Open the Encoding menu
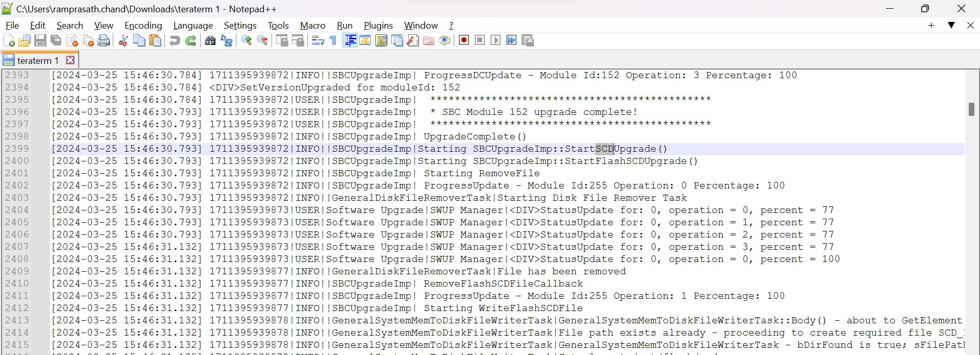Screen dimensions: 980x355 pyautogui.click(x=143, y=26)
